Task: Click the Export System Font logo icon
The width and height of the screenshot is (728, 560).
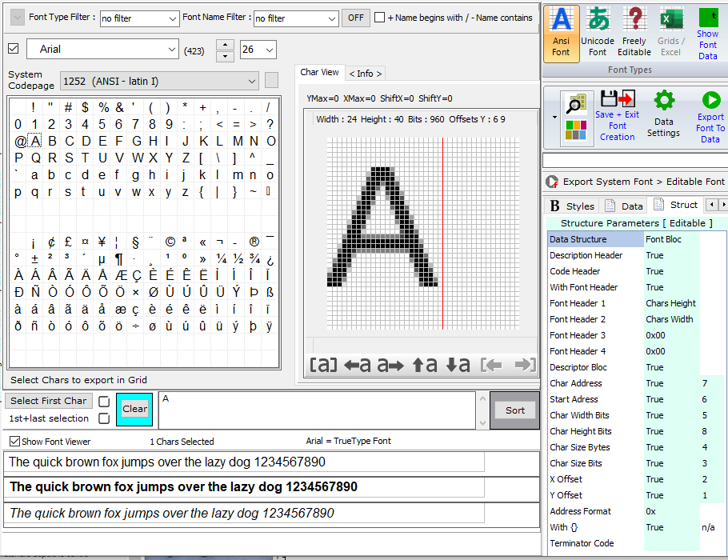Action: point(551,182)
